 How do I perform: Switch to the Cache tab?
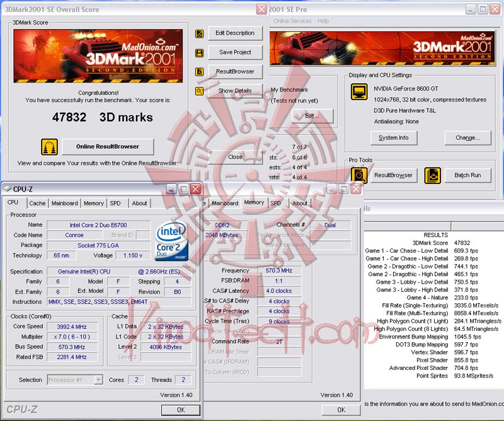coord(37,204)
